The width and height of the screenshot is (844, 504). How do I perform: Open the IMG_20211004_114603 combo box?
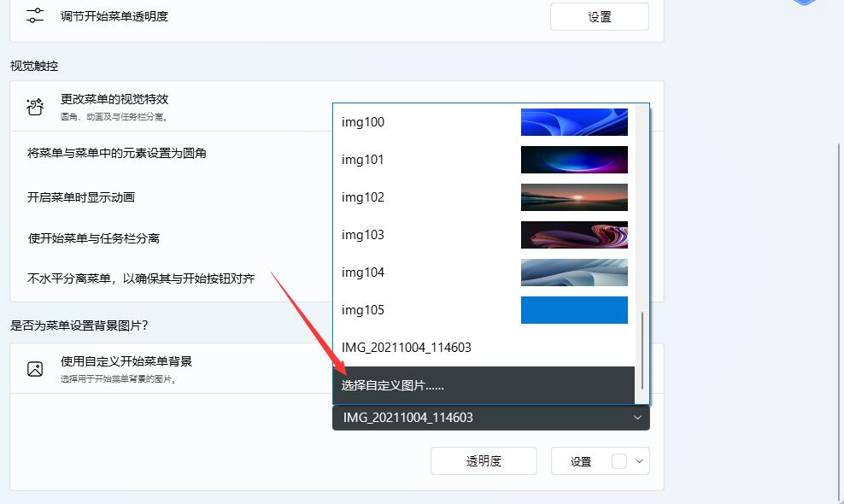[x=491, y=418]
